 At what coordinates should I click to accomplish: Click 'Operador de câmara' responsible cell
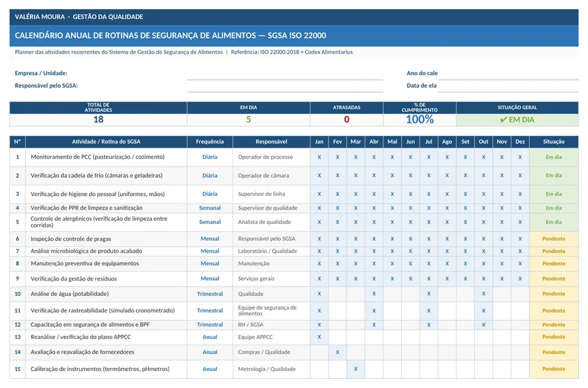click(x=271, y=176)
